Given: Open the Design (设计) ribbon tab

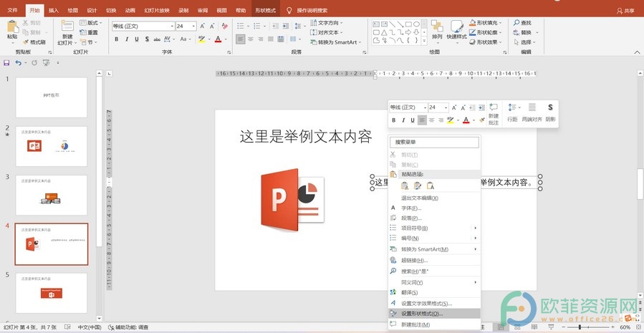Looking at the screenshot, I should pos(92,11).
